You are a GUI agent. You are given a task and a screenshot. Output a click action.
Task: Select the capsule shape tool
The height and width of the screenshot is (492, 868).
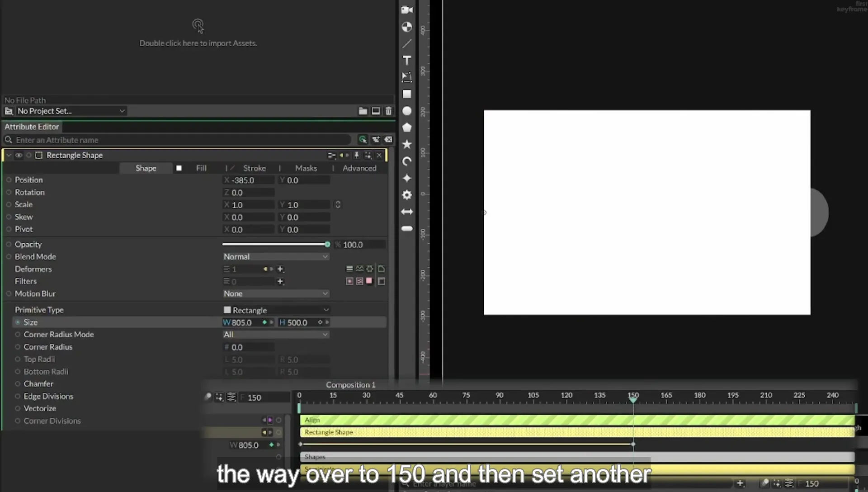tap(407, 228)
